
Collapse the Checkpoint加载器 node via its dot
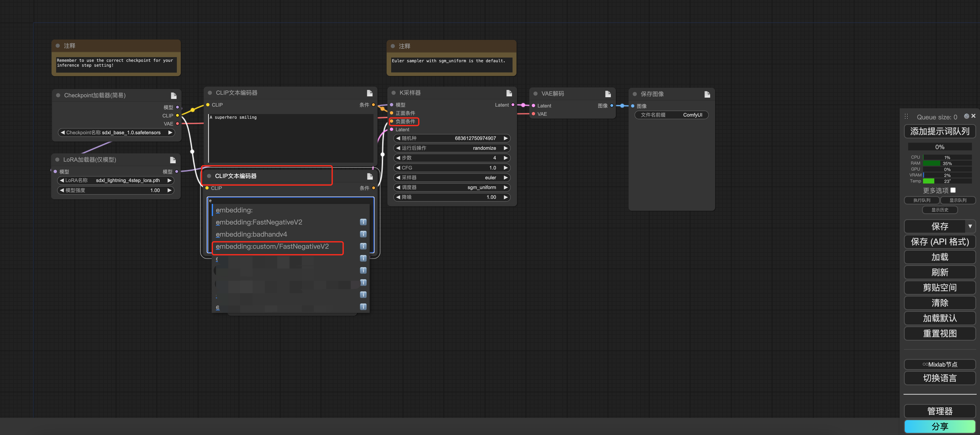point(58,95)
